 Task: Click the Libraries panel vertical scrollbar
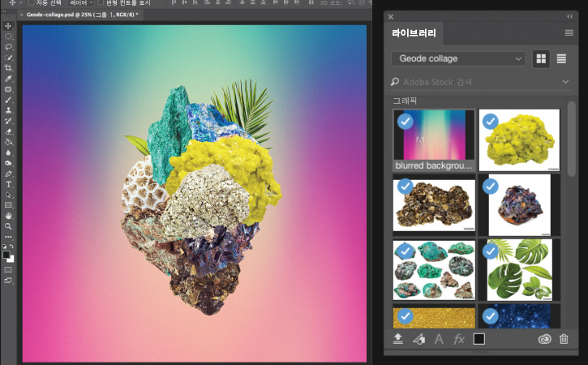[x=572, y=139]
